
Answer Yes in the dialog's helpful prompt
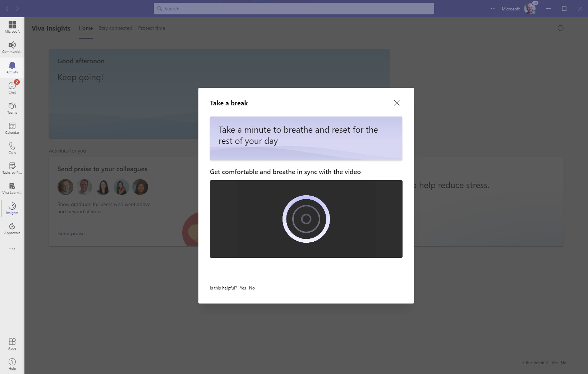pyautogui.click(x=243, y=288)
